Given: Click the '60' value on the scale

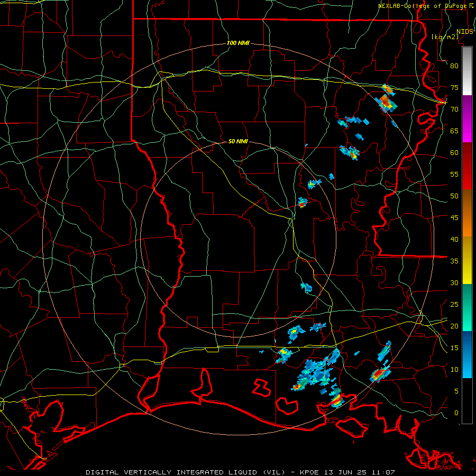Looking at the screenshot, I should (454, 153).
